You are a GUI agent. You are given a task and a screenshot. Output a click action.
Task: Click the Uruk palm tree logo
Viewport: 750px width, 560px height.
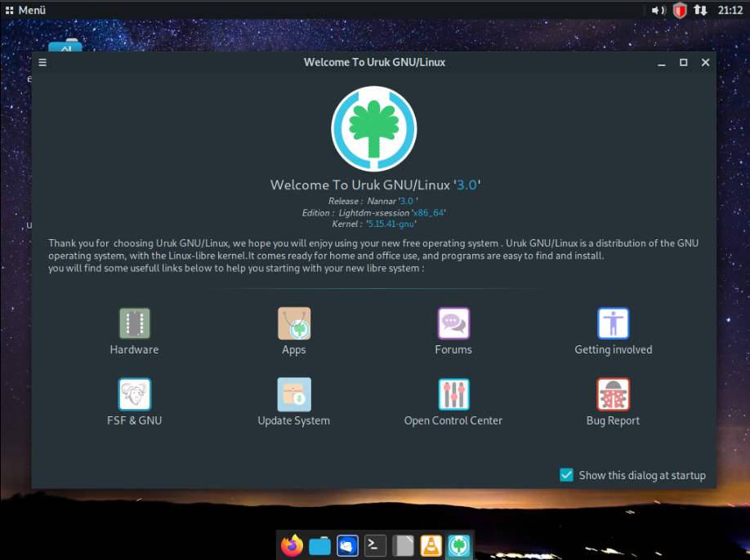[x=374, y=128]
